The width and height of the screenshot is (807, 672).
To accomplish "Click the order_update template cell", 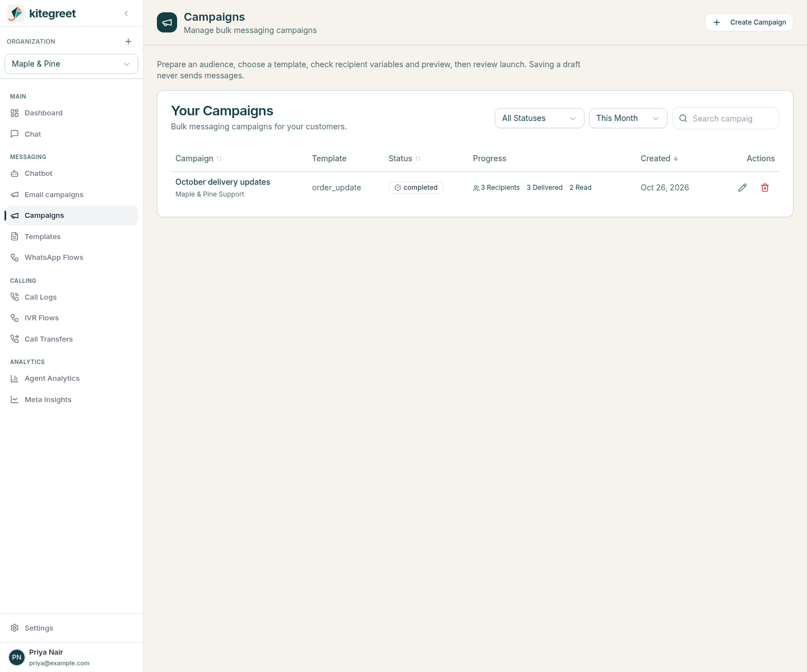I will click(x=336, y=188).
